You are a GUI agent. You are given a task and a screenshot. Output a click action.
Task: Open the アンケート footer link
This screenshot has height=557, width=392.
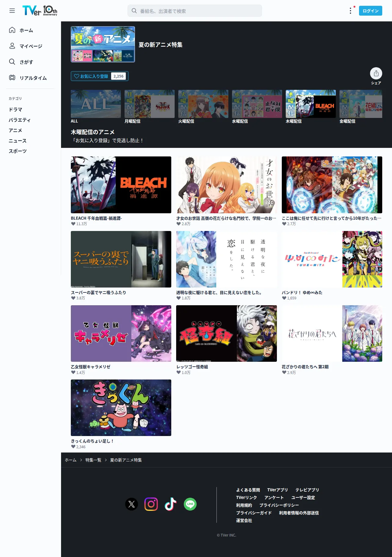[274, 497]
